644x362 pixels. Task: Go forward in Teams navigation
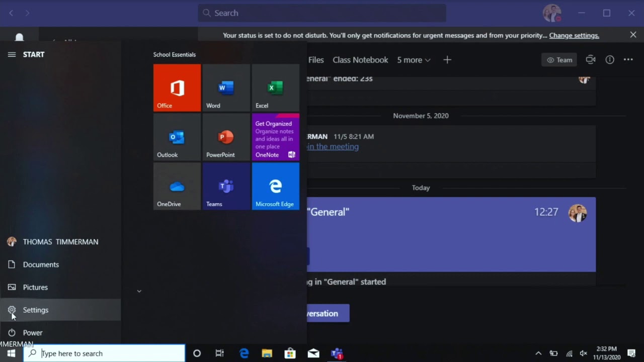[27, 13]
